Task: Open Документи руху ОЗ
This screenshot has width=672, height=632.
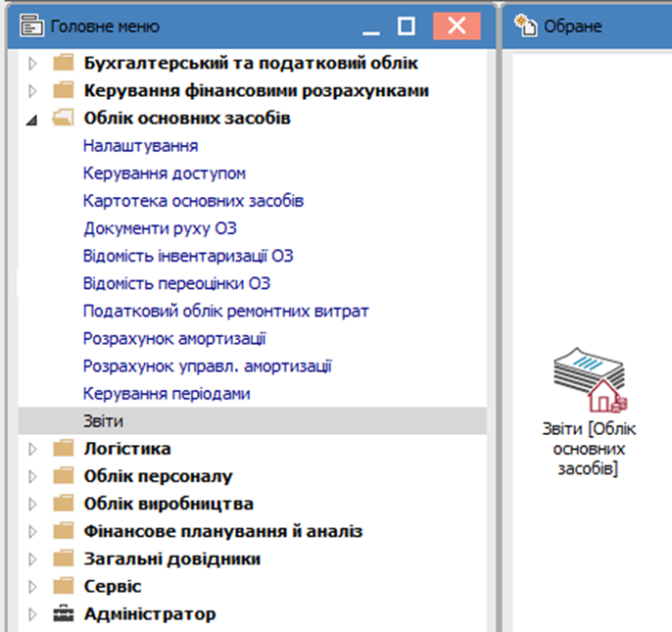Action: click(x=160, y=228)
